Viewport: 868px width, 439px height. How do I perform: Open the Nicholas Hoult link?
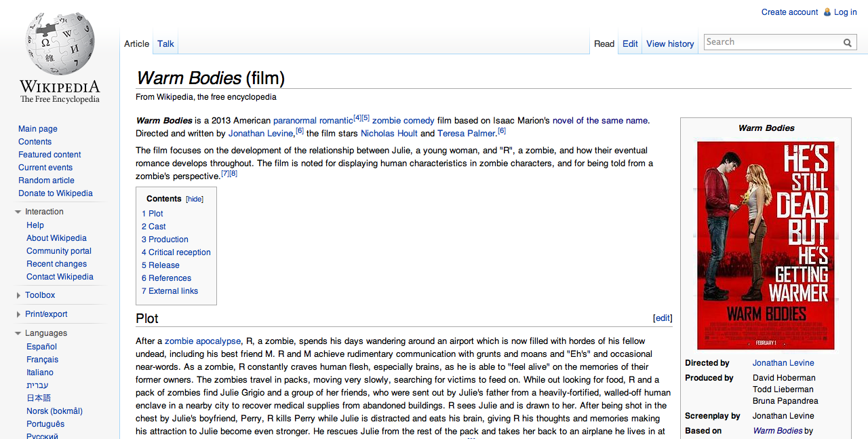389,134
